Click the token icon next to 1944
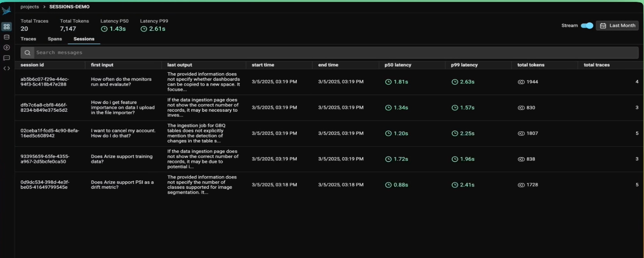 [x=521, y=82]
